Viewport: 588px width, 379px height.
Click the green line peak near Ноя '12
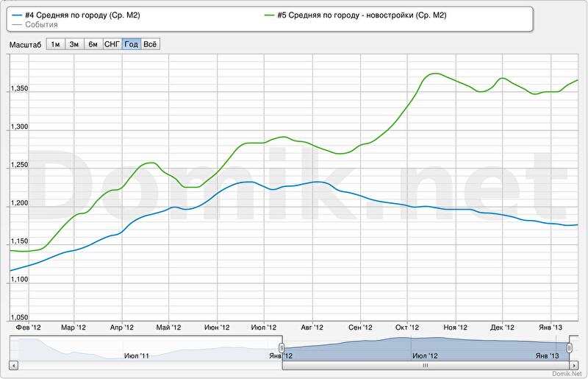[434, 74]
